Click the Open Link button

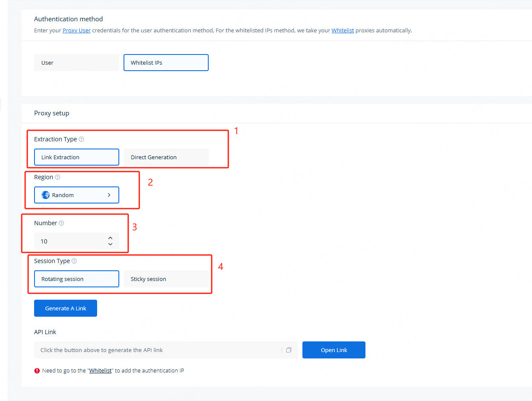point(334,350)
